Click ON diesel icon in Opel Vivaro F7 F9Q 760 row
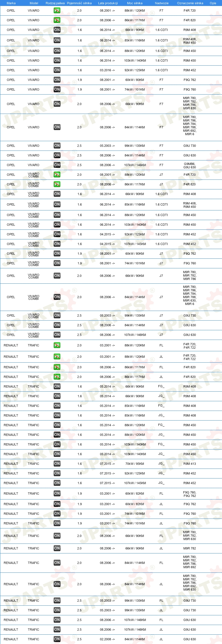Viewport: 222px width, 644px height. (x=57, y=89)
